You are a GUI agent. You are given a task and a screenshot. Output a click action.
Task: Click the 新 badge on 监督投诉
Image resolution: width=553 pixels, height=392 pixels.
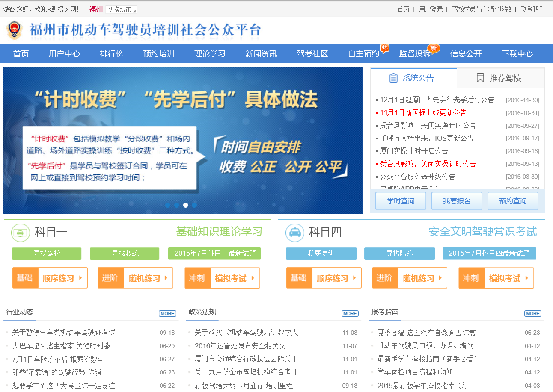pyautogui.click(x=434, y=48)
